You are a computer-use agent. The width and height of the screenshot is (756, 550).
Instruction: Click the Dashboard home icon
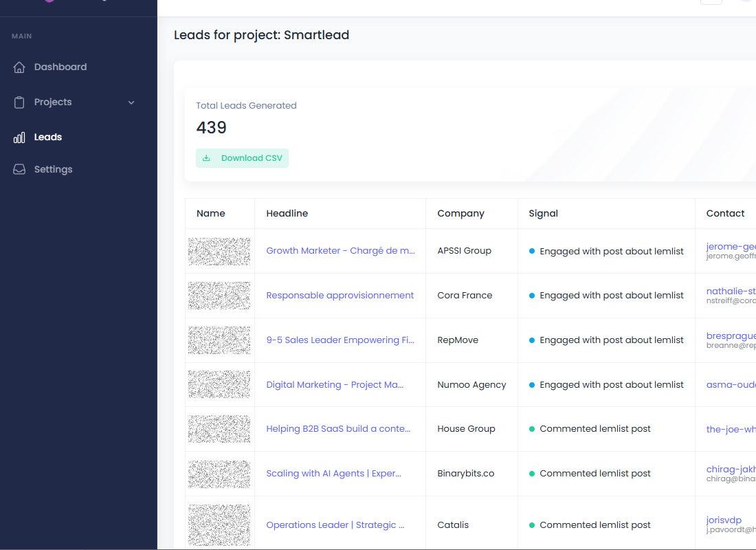20,67
